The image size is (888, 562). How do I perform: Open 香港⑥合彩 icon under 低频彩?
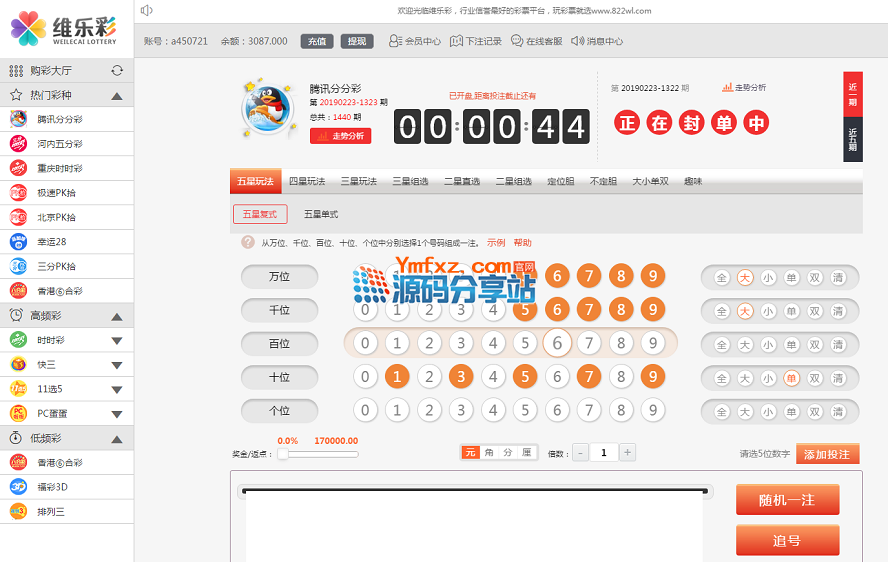click(18, 462)
